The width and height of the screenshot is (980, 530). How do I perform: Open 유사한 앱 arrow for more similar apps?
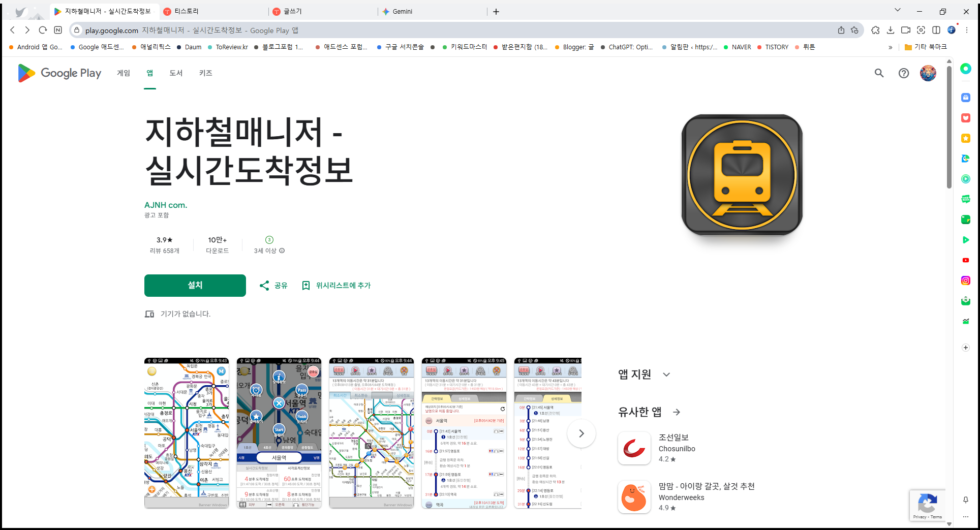(676, 412)
